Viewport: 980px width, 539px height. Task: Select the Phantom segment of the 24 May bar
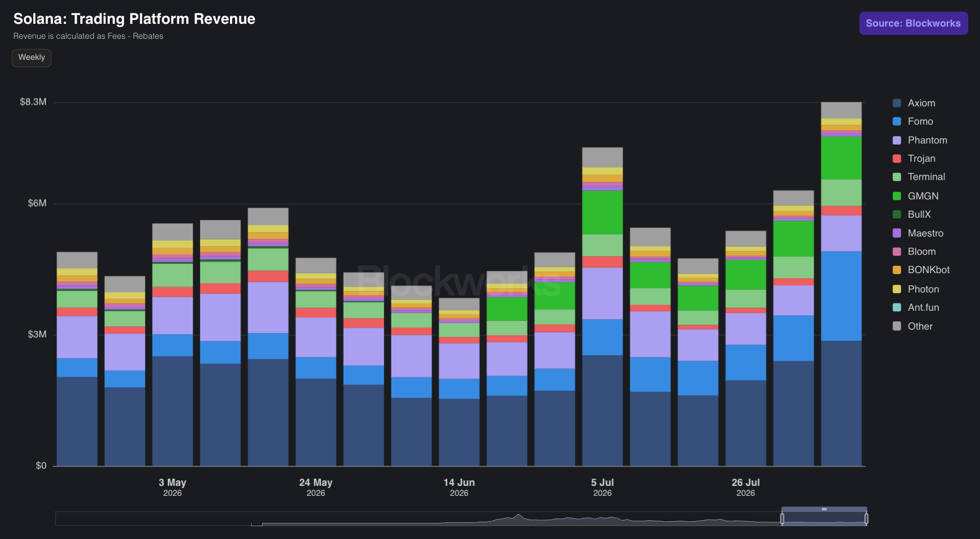point(316,337)
